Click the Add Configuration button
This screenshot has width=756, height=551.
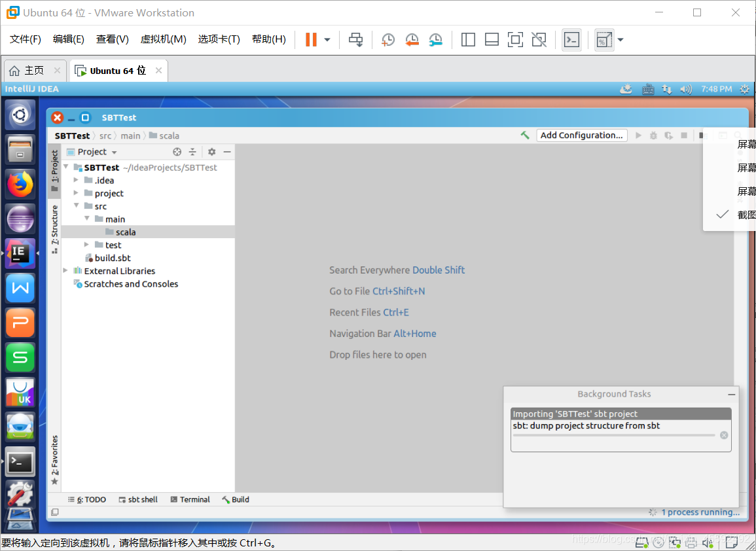coord(581,135)
